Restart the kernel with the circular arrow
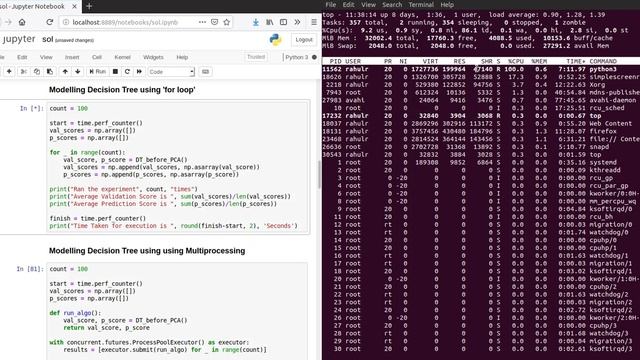Viewport: 640px width, 360px height. [x=127, y=71]
